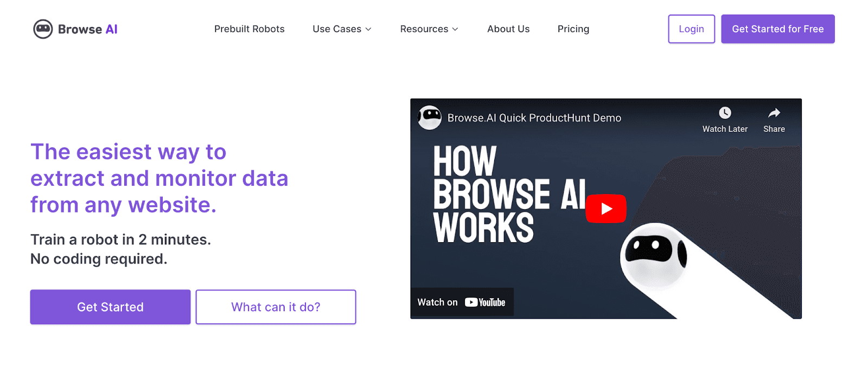
Task: Click the purple Get Started button
Action: click(110, 307)
